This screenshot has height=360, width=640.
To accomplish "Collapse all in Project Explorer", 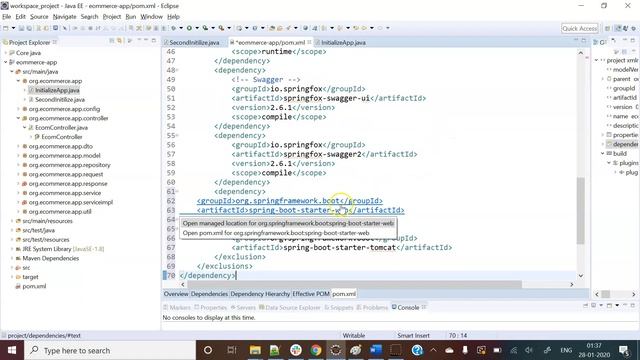I will pyautogui.click(x=111, y=41).
